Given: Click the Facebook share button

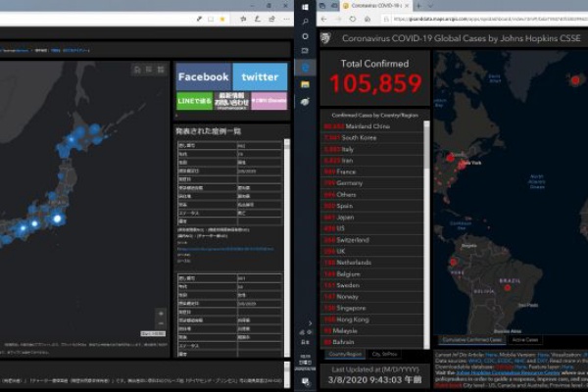Looking at the screenshot, I should coord(203,76).
